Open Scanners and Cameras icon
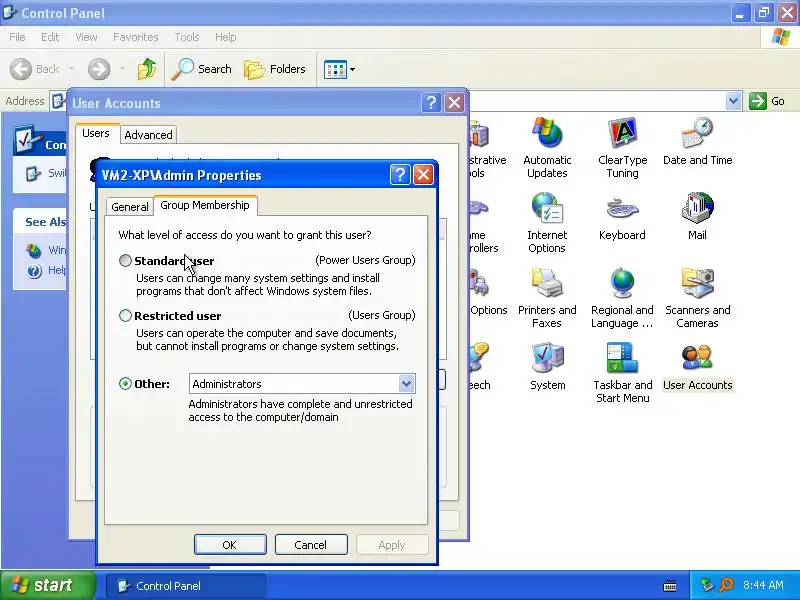The width and height of the screenshot is (800, 600). 697,298
